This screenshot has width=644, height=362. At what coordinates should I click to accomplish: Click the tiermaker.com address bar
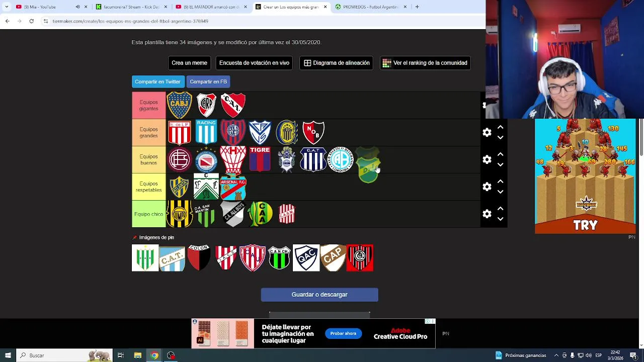point(262,21)
